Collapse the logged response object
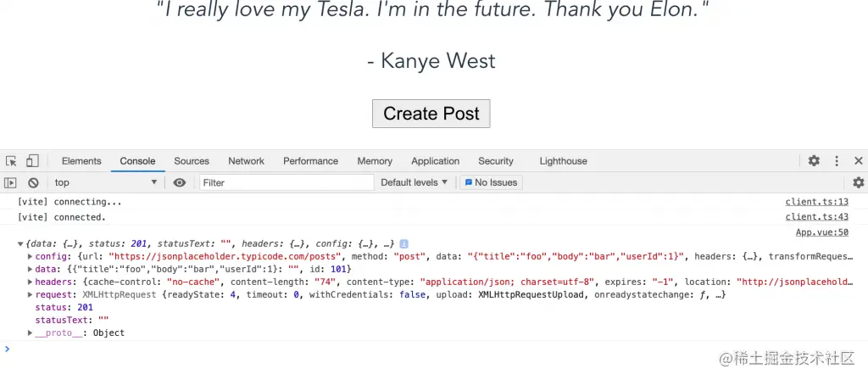The width and height of the screenshot is (868, 380). click(x=20, y=243)
